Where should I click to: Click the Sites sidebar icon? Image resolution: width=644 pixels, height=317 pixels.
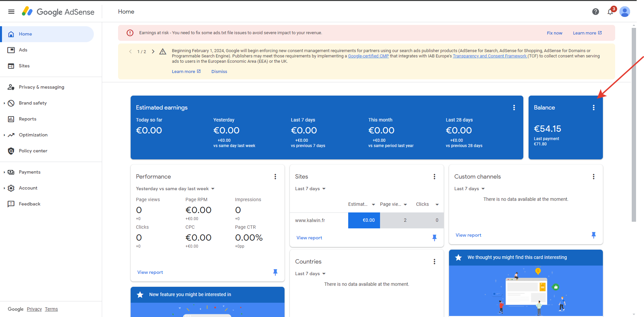point(11,66)
